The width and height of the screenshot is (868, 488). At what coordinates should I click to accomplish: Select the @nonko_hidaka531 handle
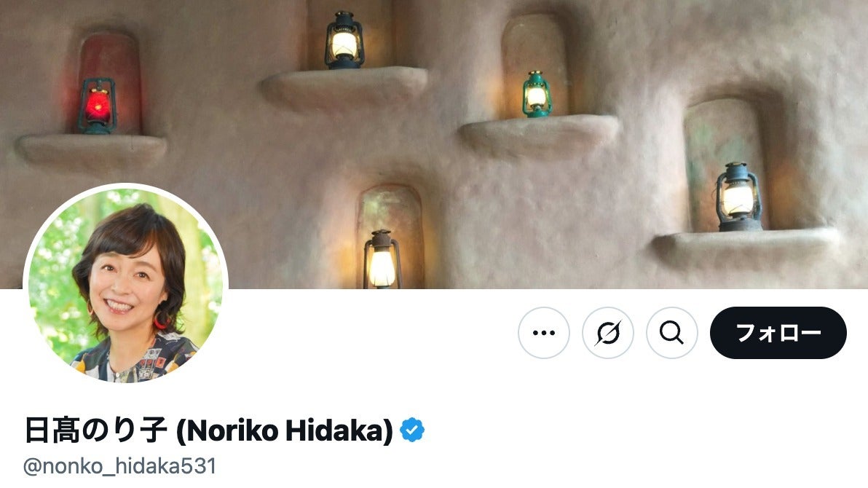click(x=119, y=466)
